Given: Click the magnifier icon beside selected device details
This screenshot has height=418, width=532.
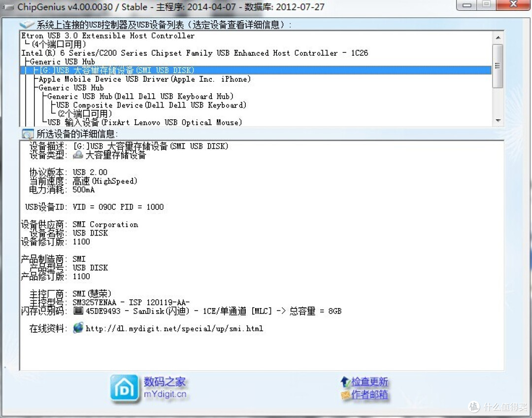Looking at the screenshot, I should click(x=28, y=134).
